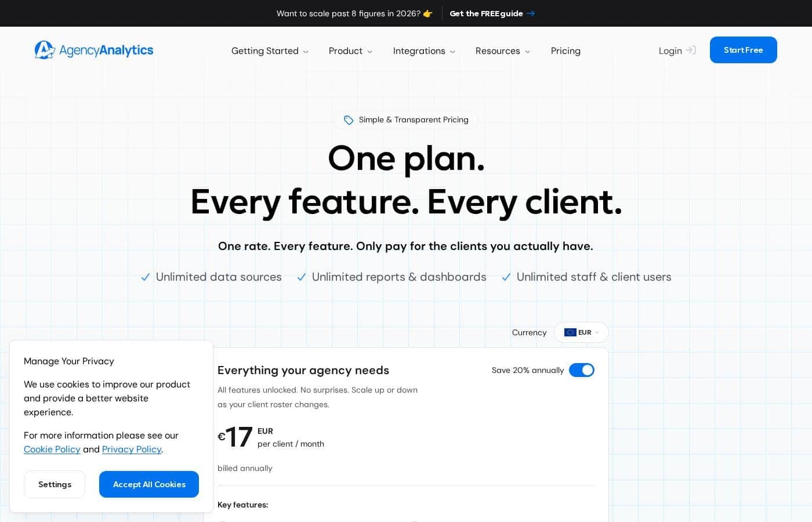This screenshot has height=522, width=812.
Task: Click the price tag icon in pricing badge
Action: point(349,120)
